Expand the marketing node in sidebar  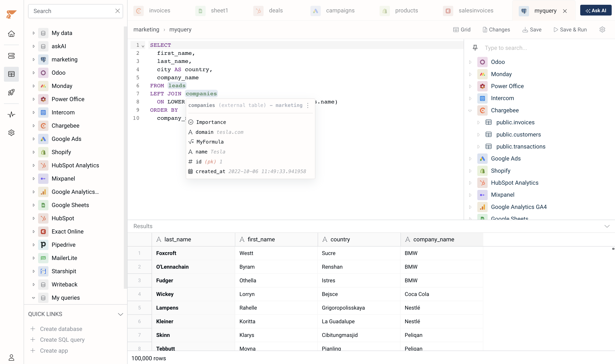(x=34, y=59)
